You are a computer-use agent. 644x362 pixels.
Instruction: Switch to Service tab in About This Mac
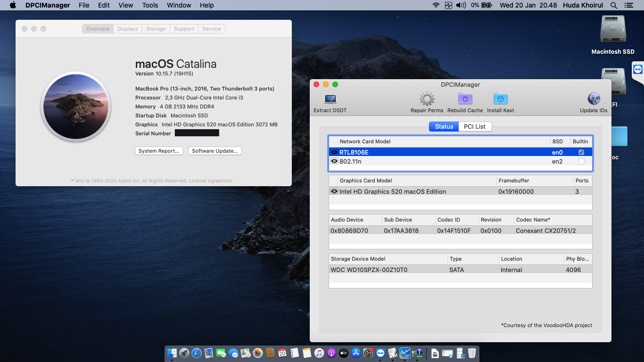pos(211,29)
